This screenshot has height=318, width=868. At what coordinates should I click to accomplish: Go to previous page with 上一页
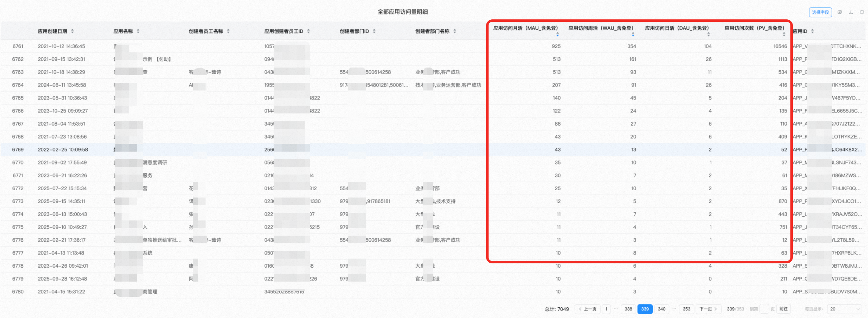tap(587, 309)
